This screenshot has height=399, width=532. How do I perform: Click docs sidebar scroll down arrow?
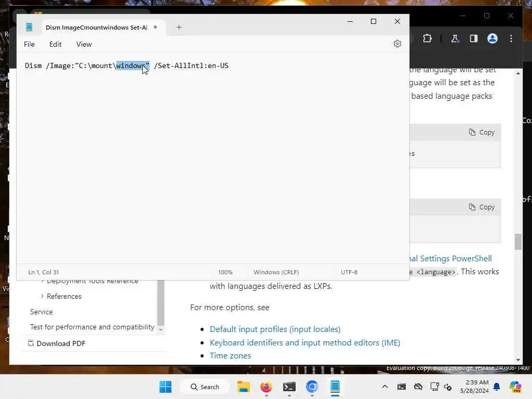161,330
